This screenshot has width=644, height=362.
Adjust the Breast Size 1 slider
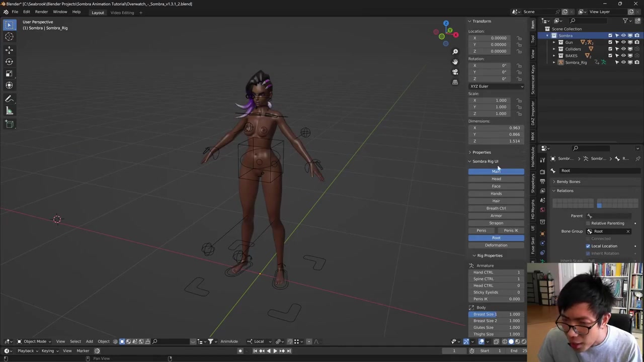[496, 314]
